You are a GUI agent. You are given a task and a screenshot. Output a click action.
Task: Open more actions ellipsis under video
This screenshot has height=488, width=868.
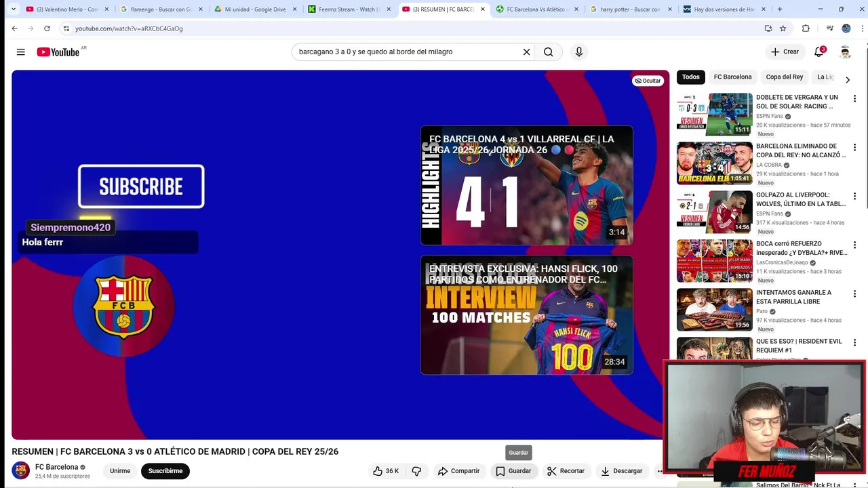coord(659,471)
